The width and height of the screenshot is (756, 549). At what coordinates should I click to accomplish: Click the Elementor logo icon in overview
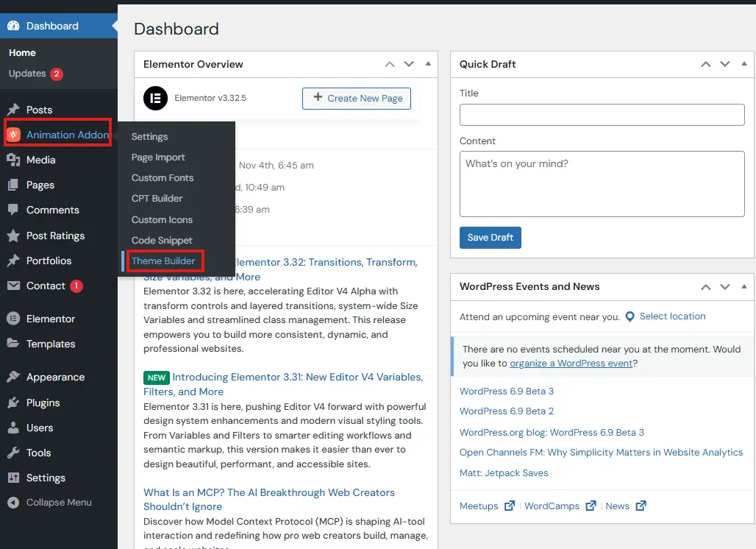click(155, 98)
